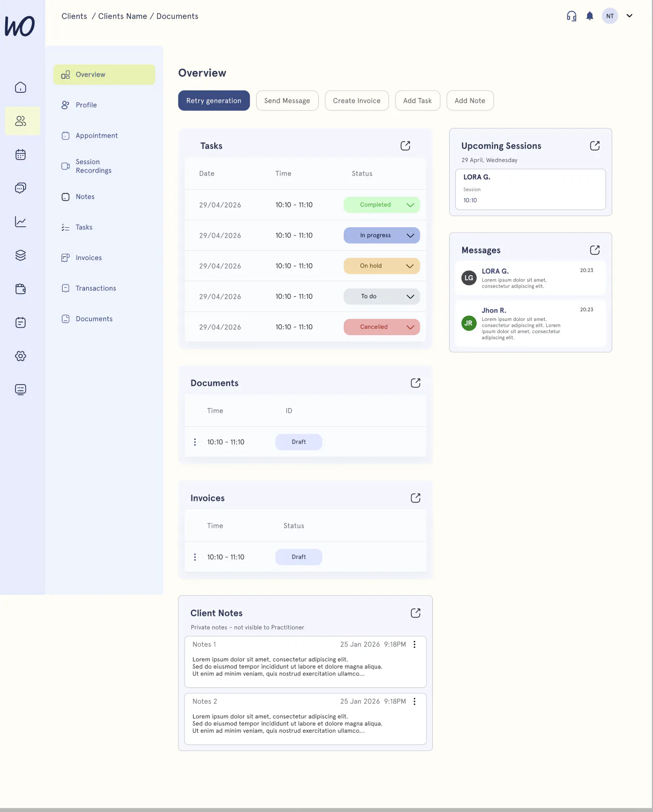Open Upcoming Sessions external link icon
Image resolution: width=653 pixels, height=812 pixels.
coord(595,146)
